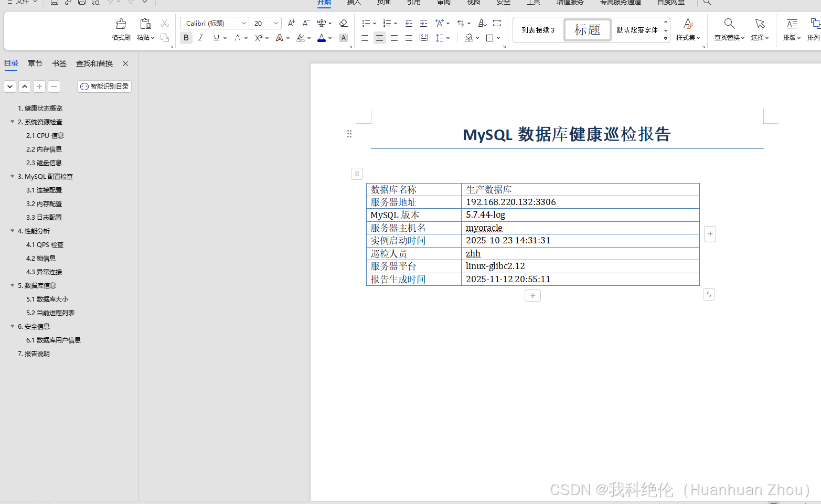Click the distributed alignment icon
This screenshot has width=821, height=504.
[424, 38]
